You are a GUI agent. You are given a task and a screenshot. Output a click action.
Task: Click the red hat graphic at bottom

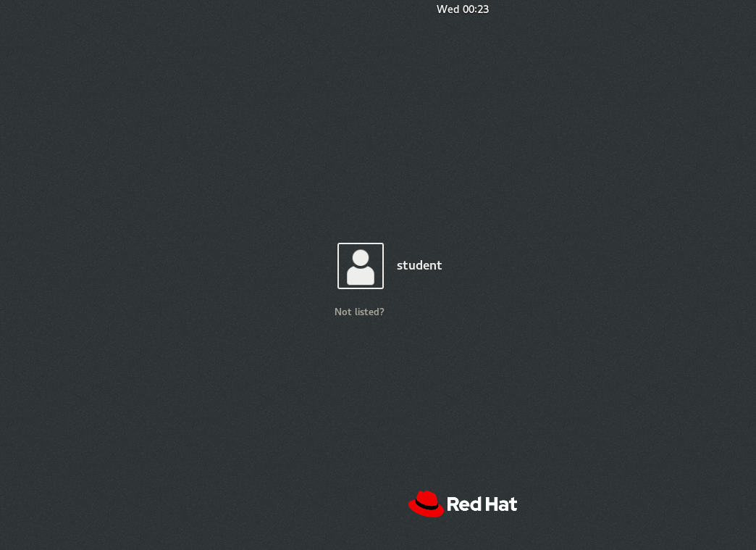426,502
